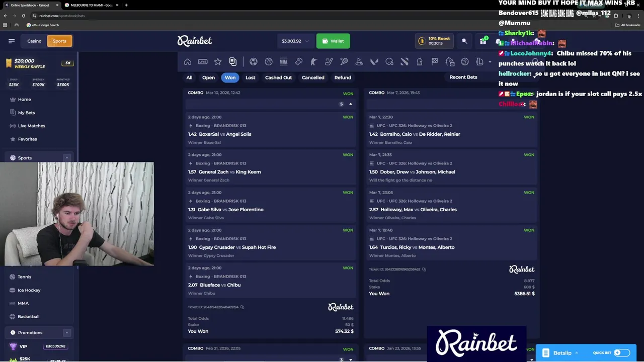Open the 10% Boost timer
The width and height of the screenshot is (644, 362).
coord(434,41)
